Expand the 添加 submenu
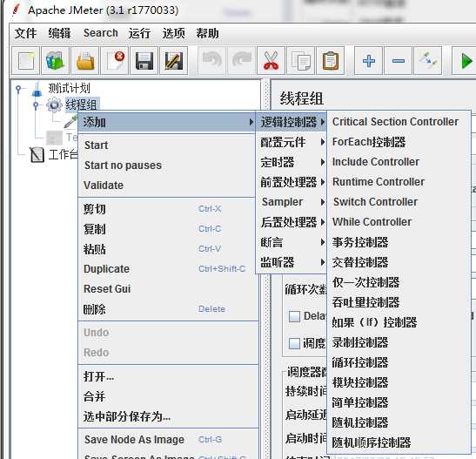 (x=167, y=122)
